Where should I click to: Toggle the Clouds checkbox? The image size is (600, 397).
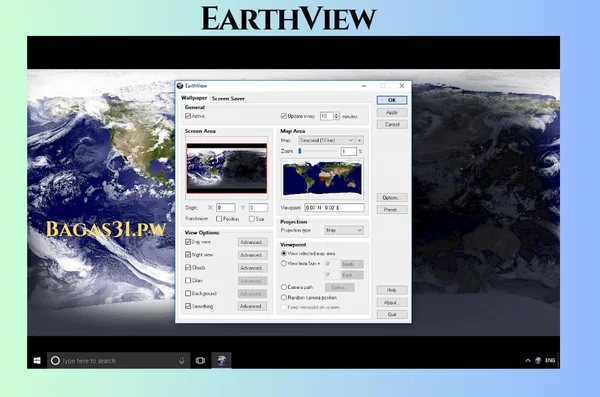pos(188,268)
